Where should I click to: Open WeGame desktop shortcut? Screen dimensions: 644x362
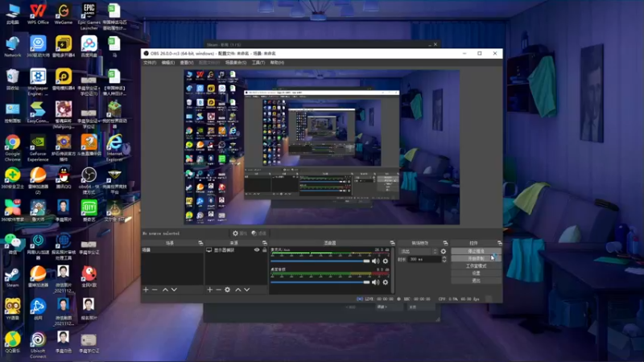[64, 14]
